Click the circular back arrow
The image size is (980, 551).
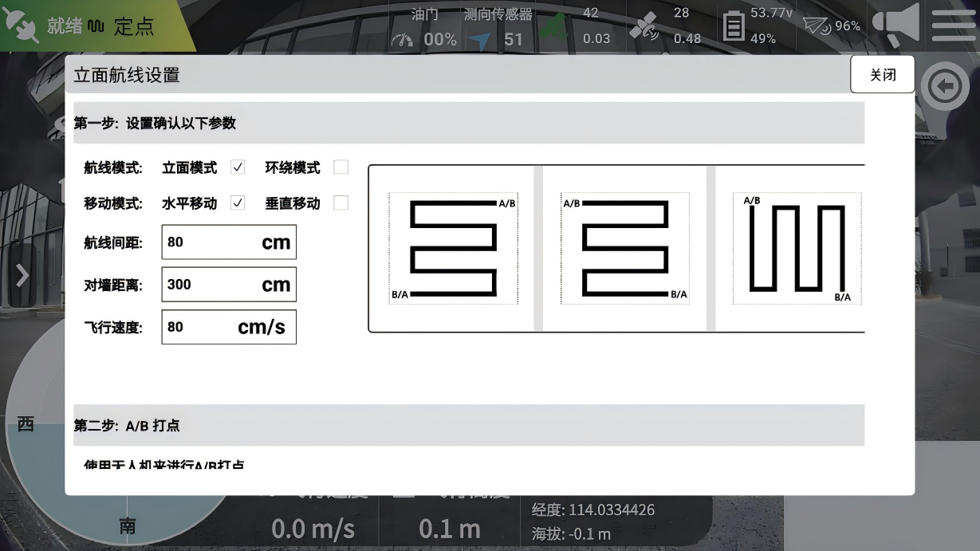coord(944,86)
